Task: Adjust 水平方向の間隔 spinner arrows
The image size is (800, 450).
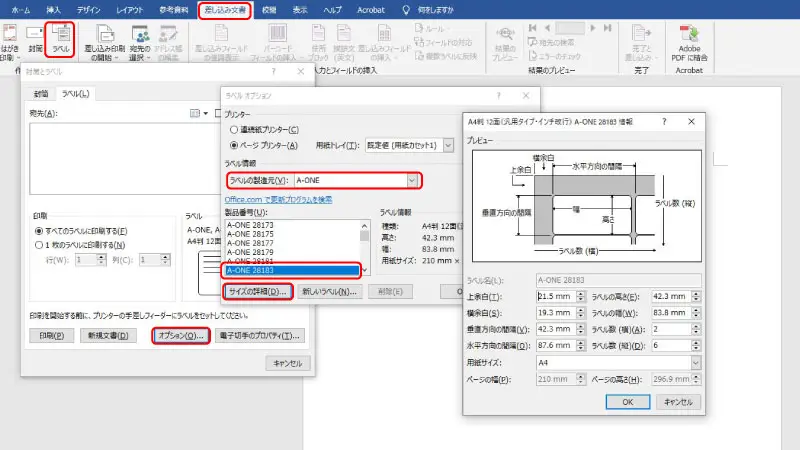Action: [x=581, y=345]
